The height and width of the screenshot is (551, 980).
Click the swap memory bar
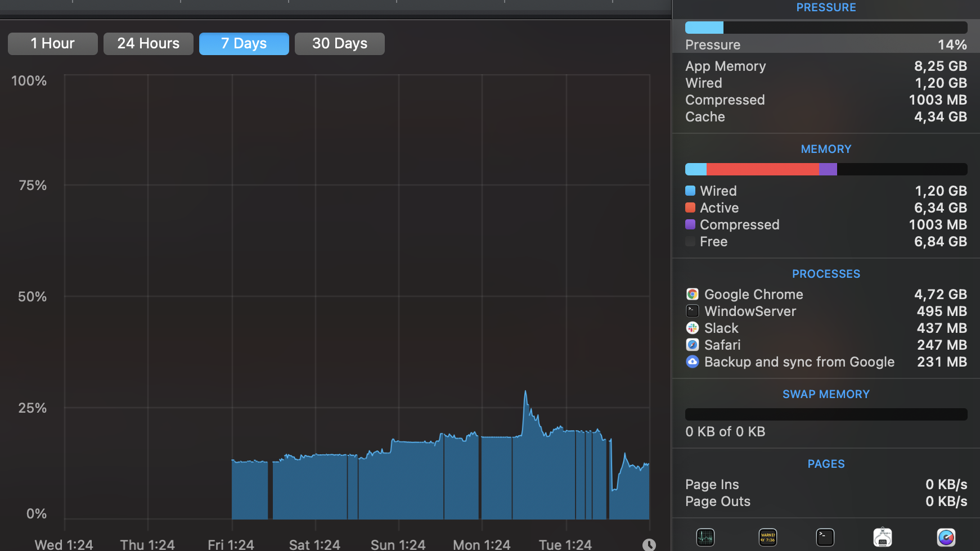(826, 414)
